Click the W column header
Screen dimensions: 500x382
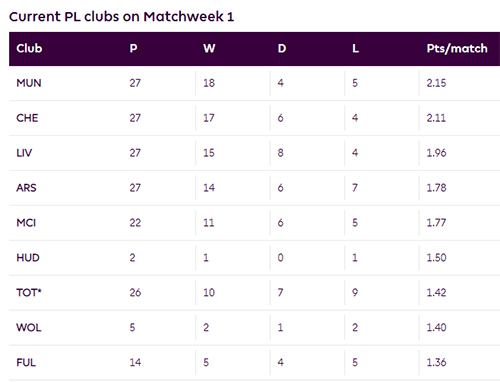[x=209, y=49]
